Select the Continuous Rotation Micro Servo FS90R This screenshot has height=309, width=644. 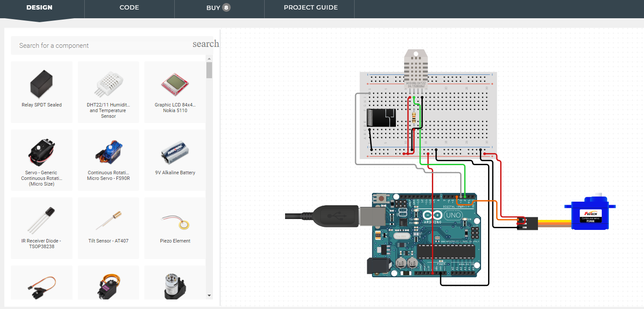tap(108, 160)
